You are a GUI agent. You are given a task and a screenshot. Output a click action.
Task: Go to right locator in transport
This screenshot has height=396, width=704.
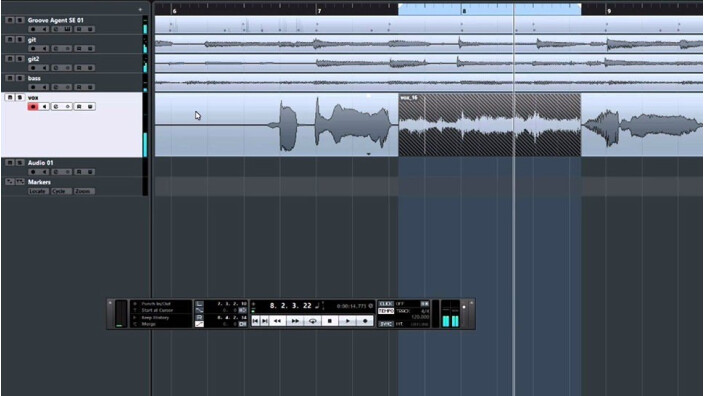[264, 321]
